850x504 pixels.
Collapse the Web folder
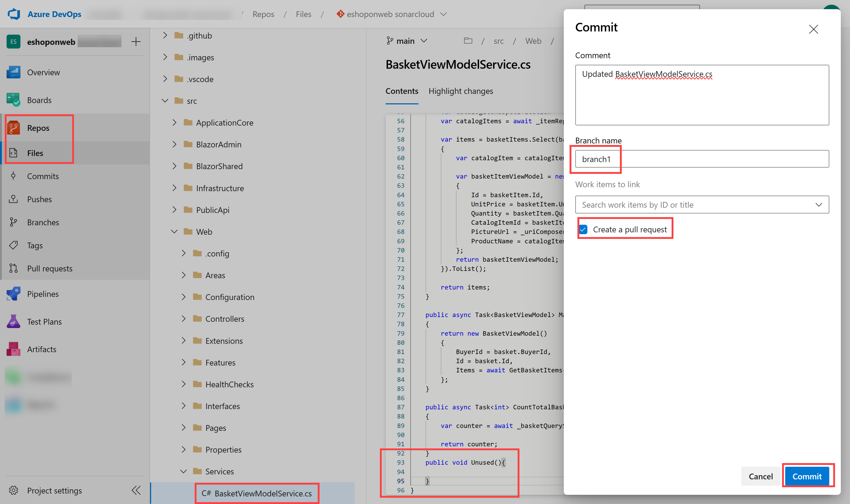(x=174, y=232)
